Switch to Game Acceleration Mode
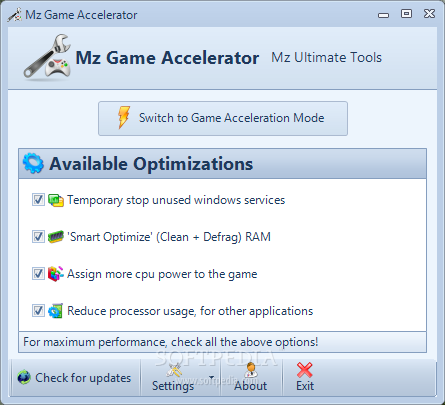 click(x=223, y=119)
